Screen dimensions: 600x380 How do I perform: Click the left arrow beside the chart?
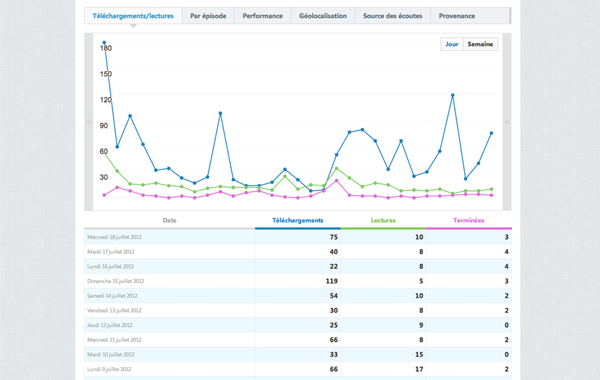coord(89,122)
